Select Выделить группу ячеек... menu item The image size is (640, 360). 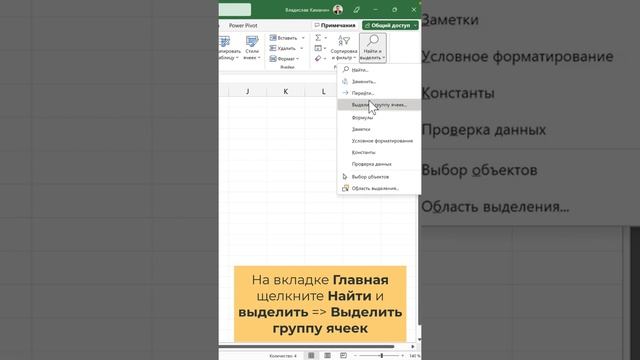click(x=379, y=104)
